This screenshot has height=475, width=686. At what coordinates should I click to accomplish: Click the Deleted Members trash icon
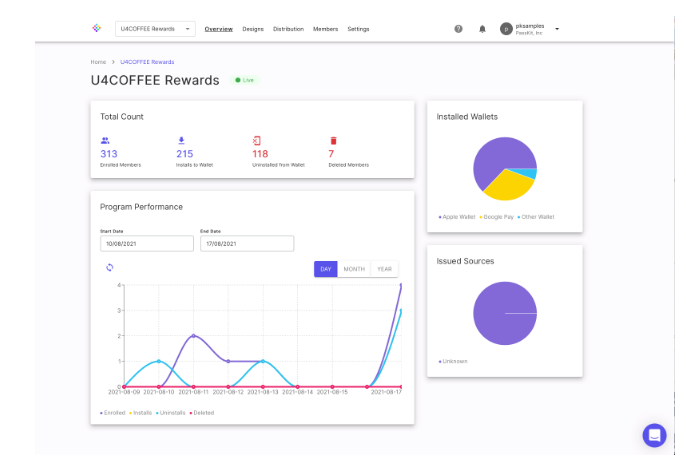(x=333, y=140)
